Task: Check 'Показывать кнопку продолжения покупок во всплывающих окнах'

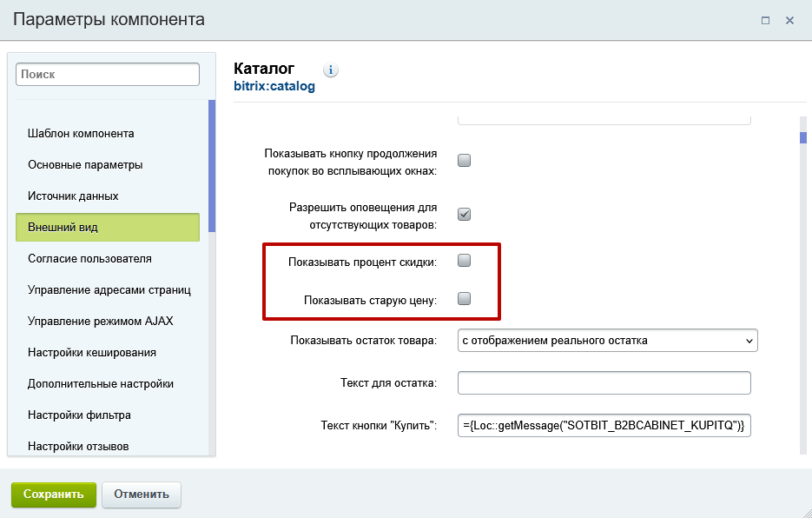Action: [464, 160]
